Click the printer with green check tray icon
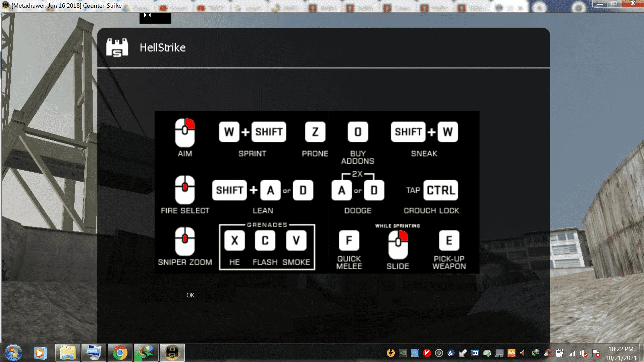Image resolution: width=644 pixels, height=362 pixels. click(x=487, y=353)
